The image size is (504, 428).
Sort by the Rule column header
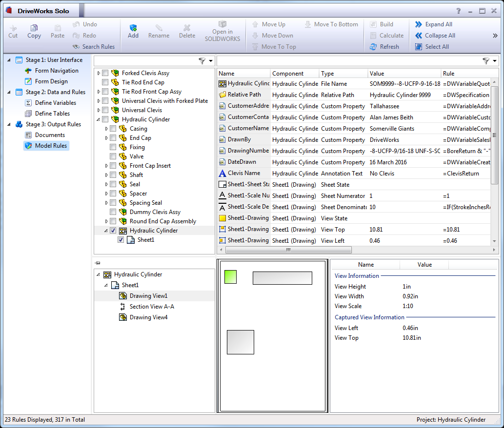466,74
